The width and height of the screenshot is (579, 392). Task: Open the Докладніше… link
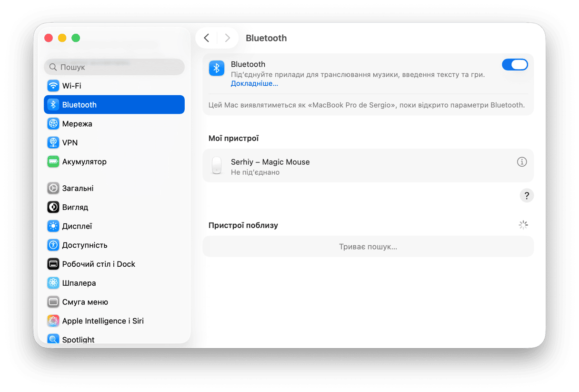[254, 84]
